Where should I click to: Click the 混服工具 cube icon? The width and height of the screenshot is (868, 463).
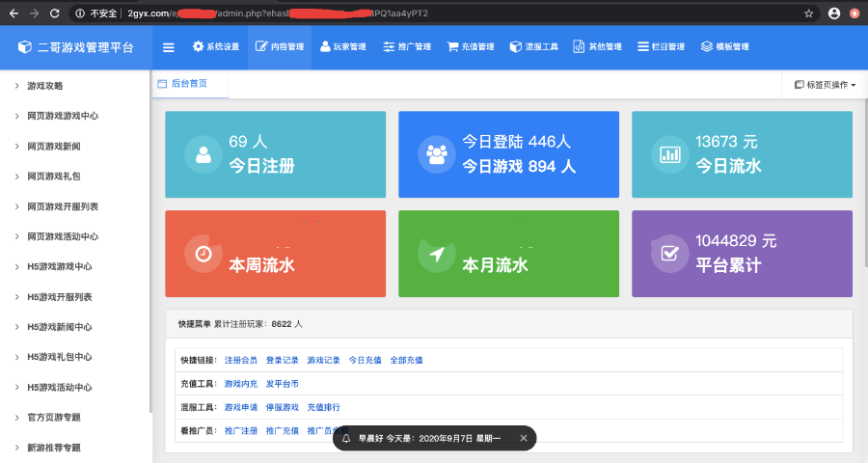(x=515, y=47)
